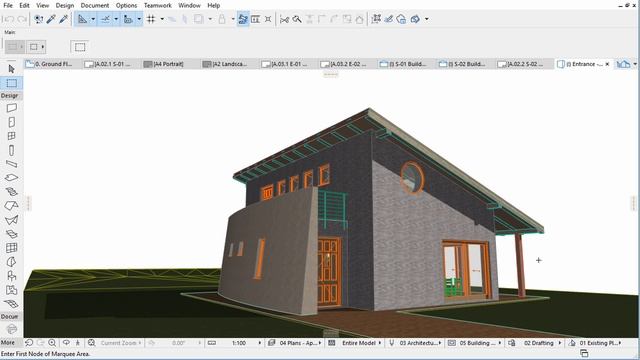Select the Wall tool
The image size is (640, 360).
point(11,108)
